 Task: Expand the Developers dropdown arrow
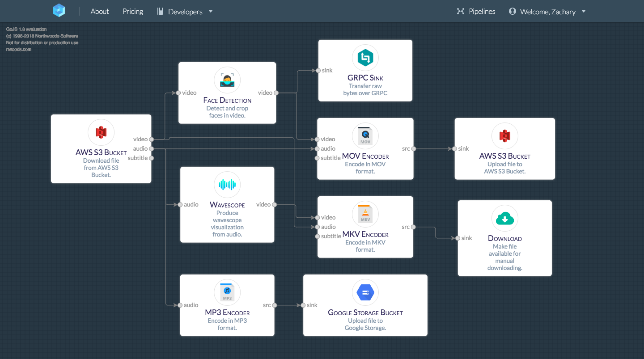[x=211, y=12]
